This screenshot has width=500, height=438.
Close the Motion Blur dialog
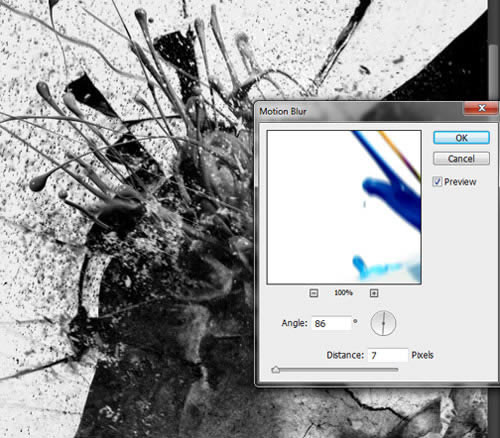tap(481, 108)
